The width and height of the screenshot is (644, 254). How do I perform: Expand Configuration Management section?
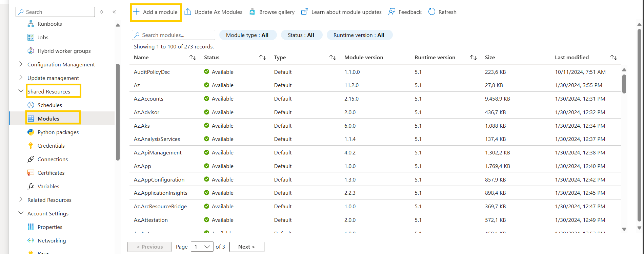21,64
